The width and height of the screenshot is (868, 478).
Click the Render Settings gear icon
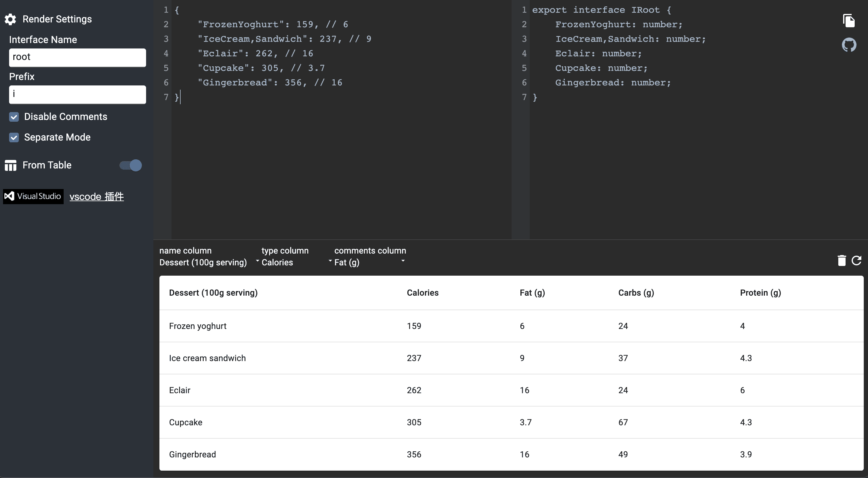tap(10, 19)
